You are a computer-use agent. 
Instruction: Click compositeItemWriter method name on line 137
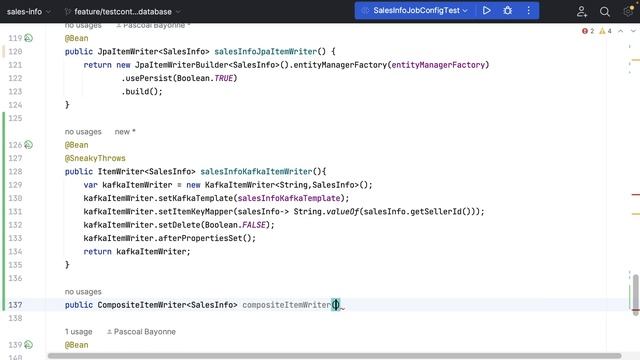click(x=287, y=305)
